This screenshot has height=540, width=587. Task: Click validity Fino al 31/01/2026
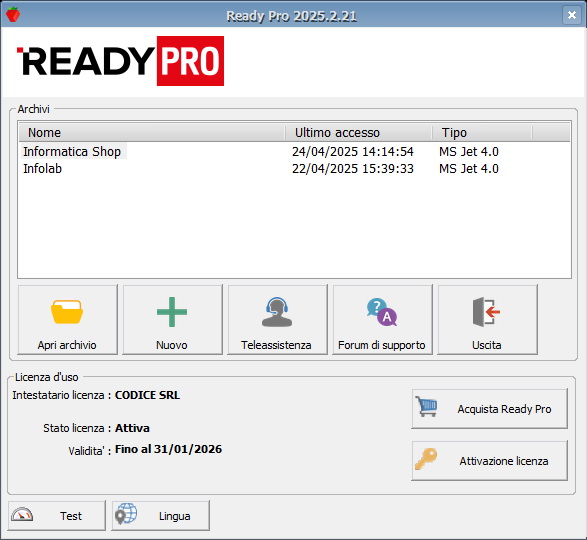tap(168, 449)
